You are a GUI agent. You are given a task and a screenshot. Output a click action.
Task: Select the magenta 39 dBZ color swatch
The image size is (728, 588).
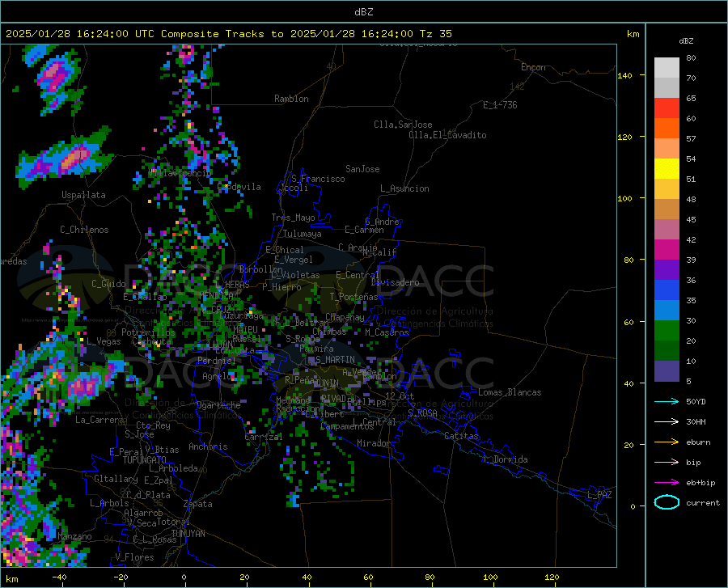[x=667, y=250]
